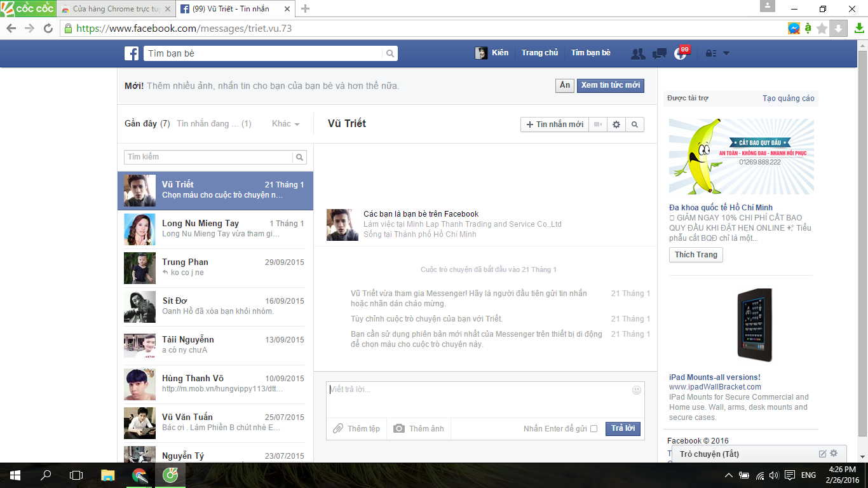Toggle the Nhấn Enter để gửi checkbox
This screenshot has width=868, height=488.
(x=594, y=429)
